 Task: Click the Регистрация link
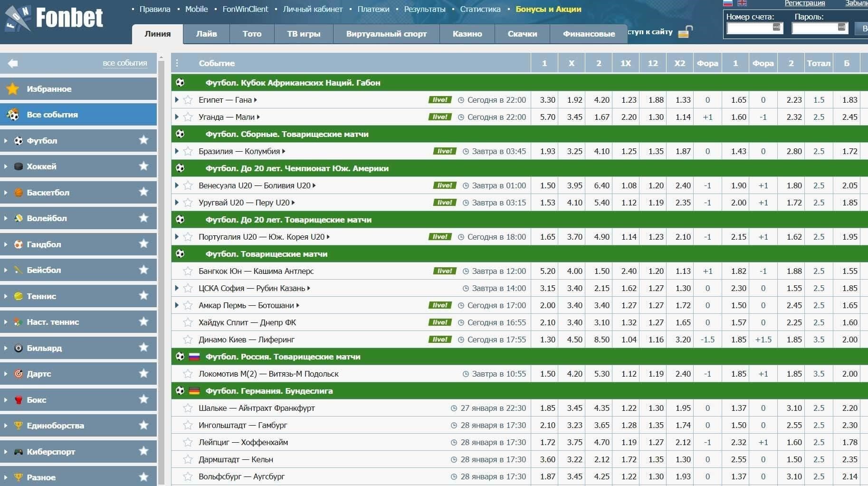pos(804,3)
